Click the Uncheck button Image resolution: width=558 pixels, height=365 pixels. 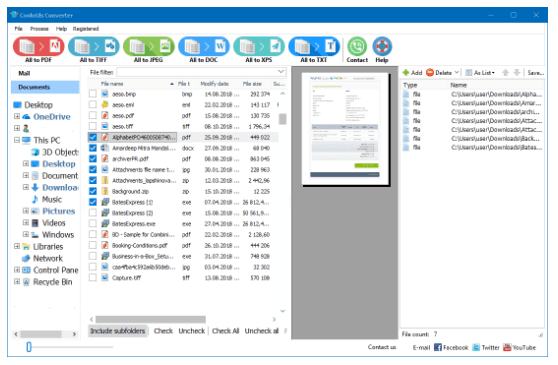[x=192, y=331]
